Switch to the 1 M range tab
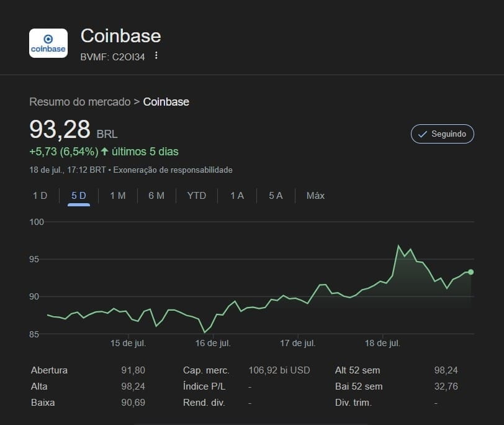The image size is (504, 425). 118,196
